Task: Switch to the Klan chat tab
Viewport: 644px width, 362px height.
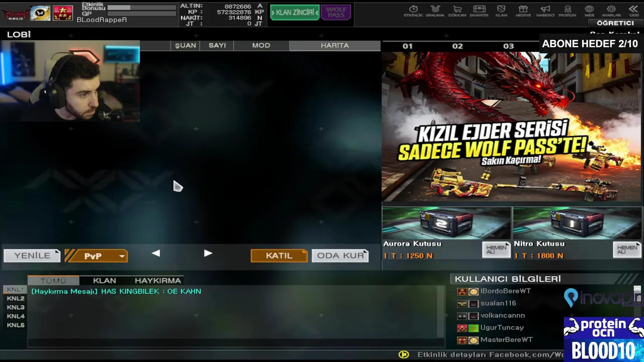Action: (105, 281)
